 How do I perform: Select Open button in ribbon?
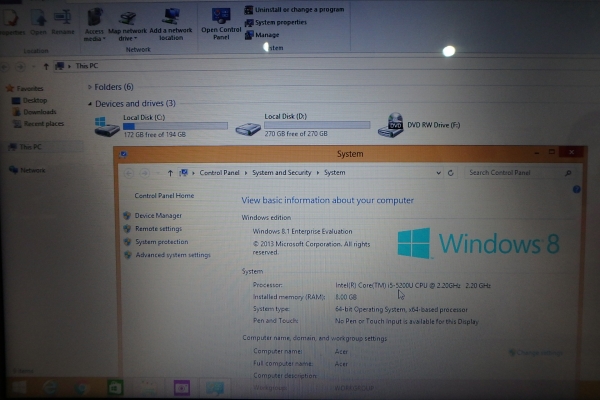pyautogui.click(x=38, y=23)
